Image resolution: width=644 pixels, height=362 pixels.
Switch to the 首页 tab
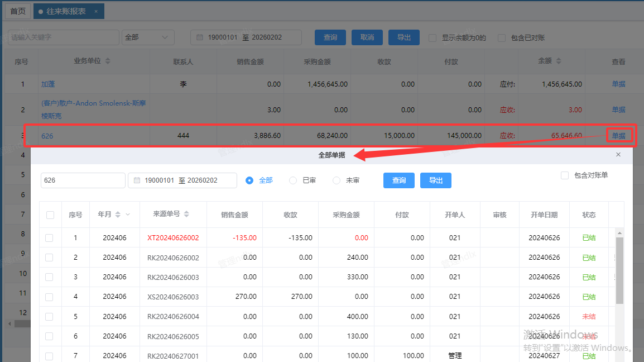coord(18,11)
